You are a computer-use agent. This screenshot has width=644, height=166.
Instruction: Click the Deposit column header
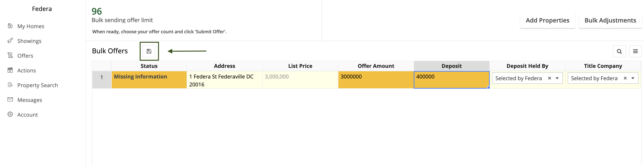[452, 66]
